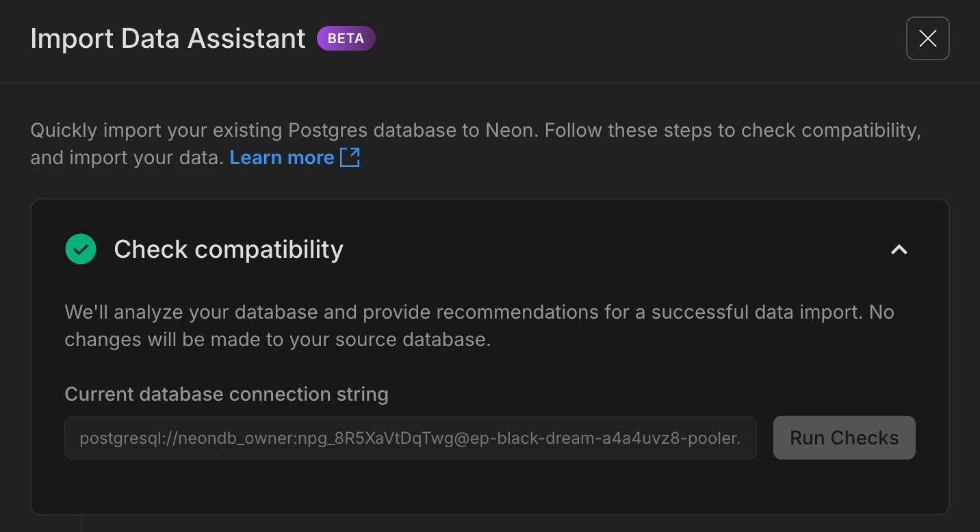This screenshot has height=532, width=980.
Task: Click the external link icon beside Learn more
Action: [350, 157]
